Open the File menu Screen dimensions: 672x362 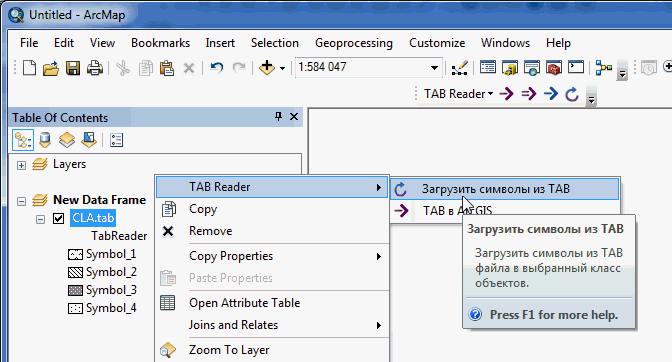[29, 43]
